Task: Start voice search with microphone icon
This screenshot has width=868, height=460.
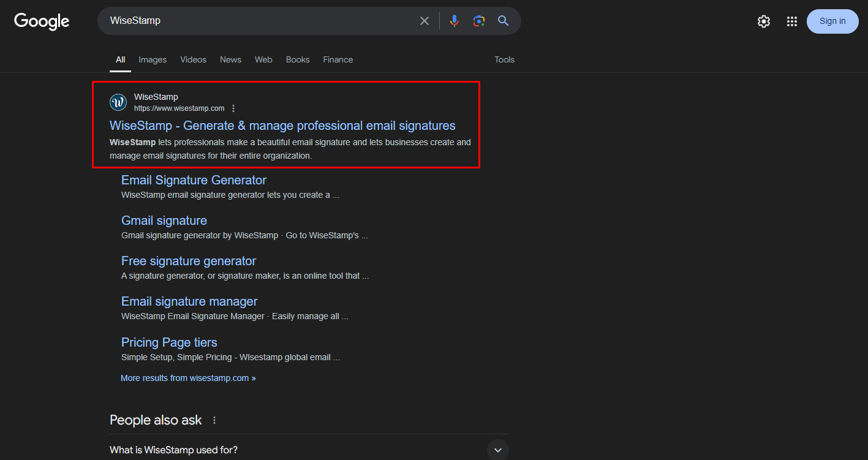Action: 454,21
